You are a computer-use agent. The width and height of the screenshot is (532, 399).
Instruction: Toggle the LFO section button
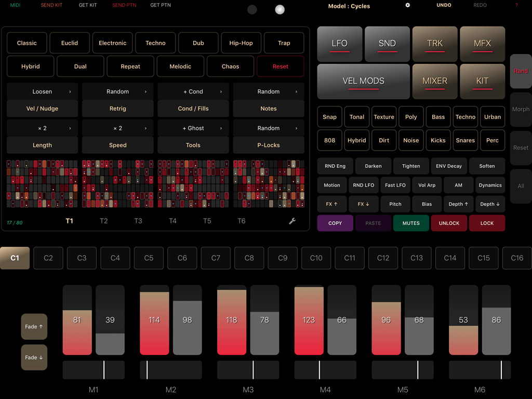point(340,44)
